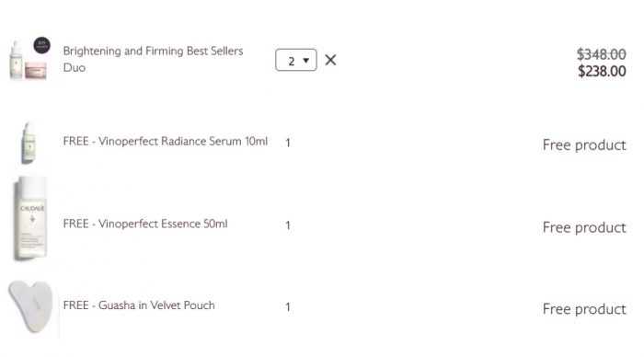Click the quantity dropdown arrow caret
The image size is (644, 357).
(306, 61)
